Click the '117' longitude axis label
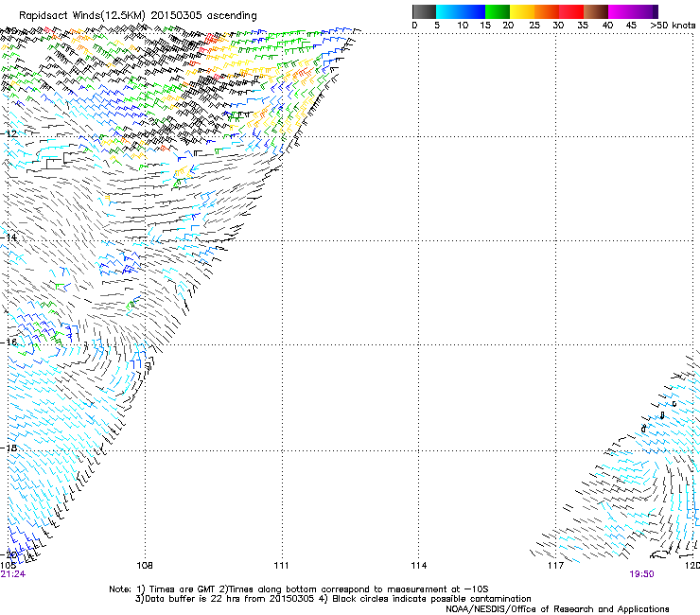Screen dimensions: 700x615 point(556,566)
